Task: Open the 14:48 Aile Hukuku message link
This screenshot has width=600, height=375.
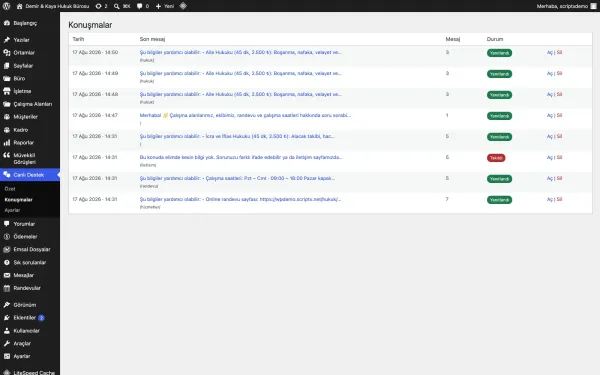Action: click(240, 95)
